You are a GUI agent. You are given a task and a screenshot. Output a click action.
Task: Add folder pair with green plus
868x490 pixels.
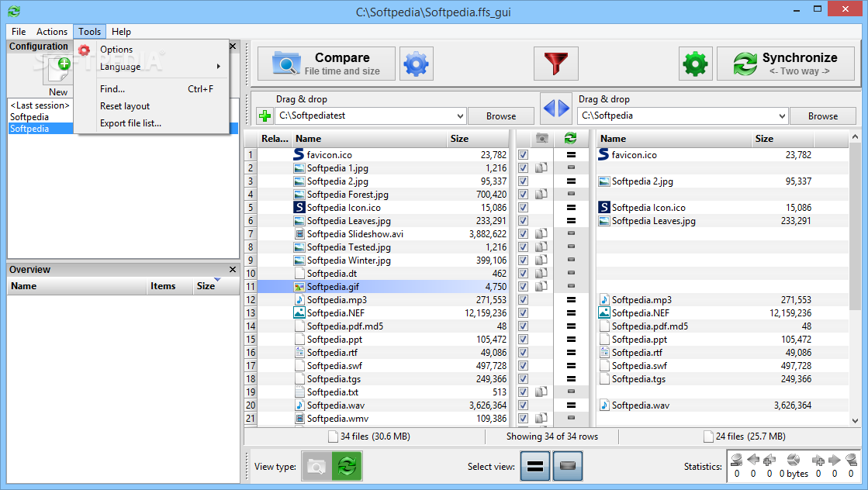pos(265,116)
